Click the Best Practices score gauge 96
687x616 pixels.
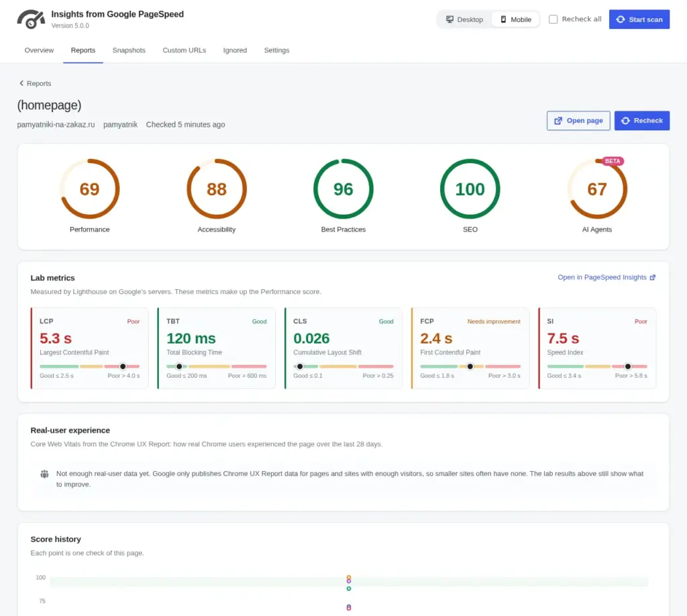coord(343,189)
